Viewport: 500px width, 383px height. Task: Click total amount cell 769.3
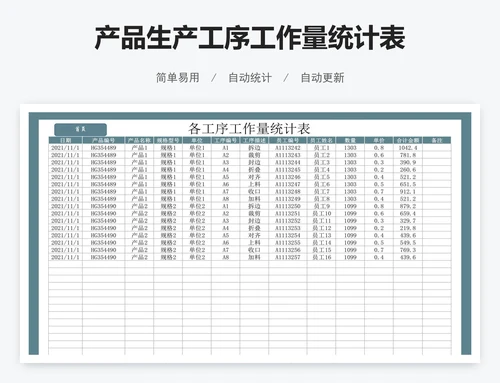point(408,250)
